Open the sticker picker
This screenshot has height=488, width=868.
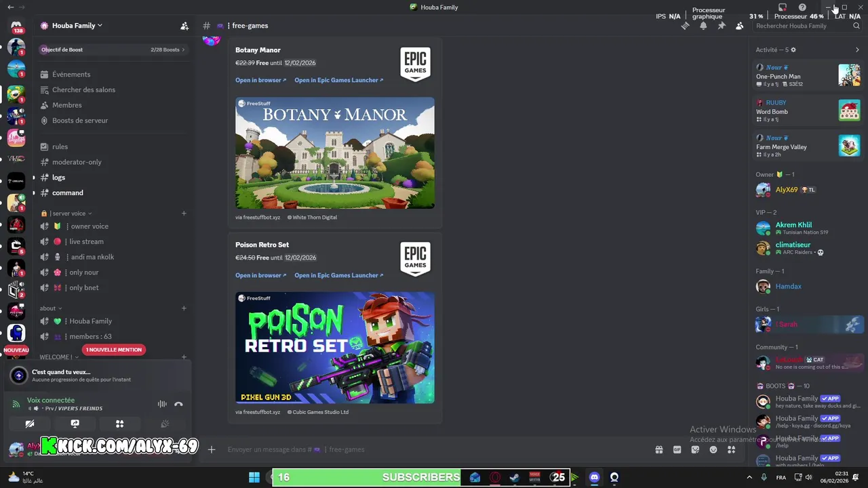tap(695, 449)
